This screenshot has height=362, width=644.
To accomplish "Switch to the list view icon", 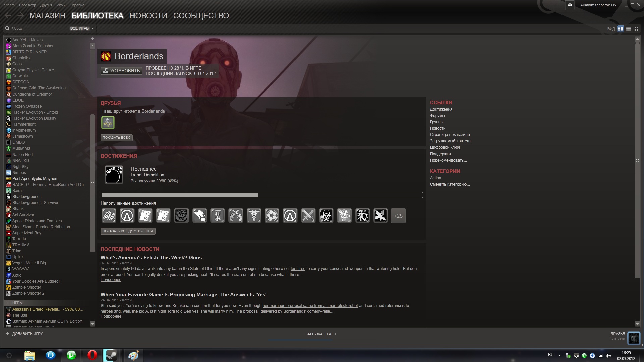I will point(629,29).
